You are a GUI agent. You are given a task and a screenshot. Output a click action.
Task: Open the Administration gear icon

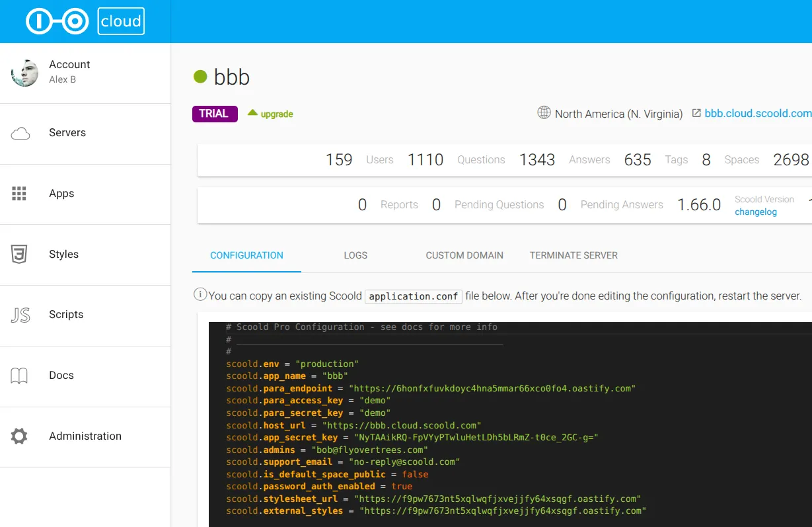(x=19, y=436)
